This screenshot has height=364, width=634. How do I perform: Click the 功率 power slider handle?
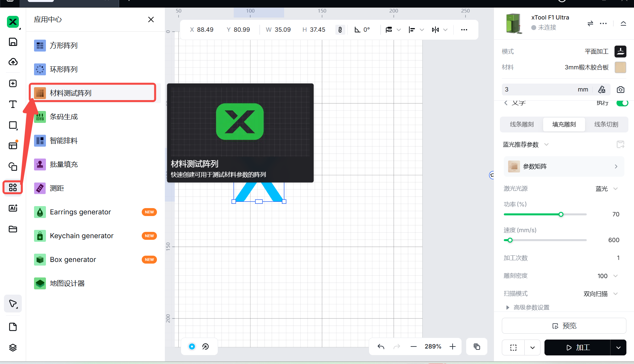561,214
